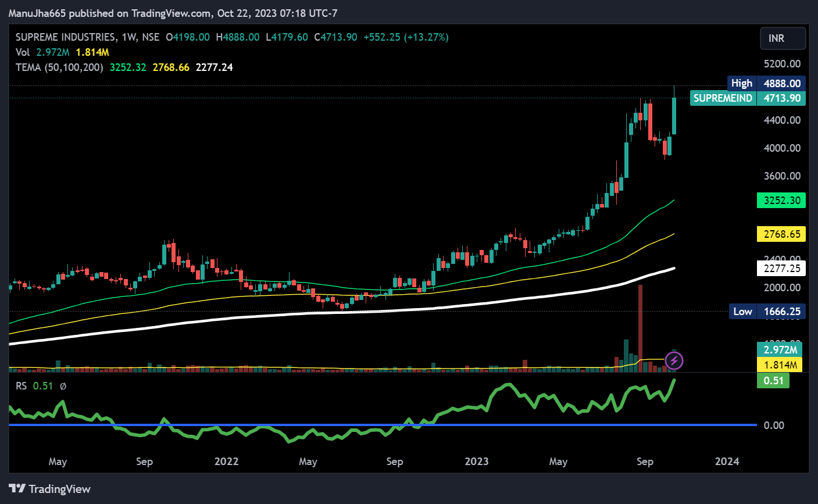Click the white 2277.25 TEMA label
Screen dimensions: 818x504
click(781, 269)
